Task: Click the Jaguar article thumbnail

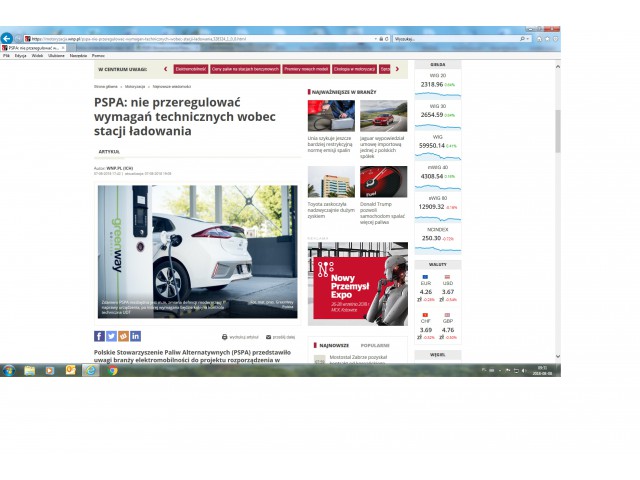Action: [383, 116]
